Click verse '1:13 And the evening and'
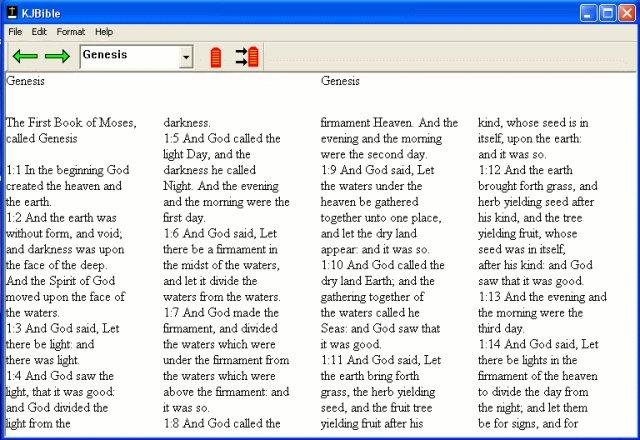Screen dimensions: 640x440 pyautogui.click(x=542, y=297)
